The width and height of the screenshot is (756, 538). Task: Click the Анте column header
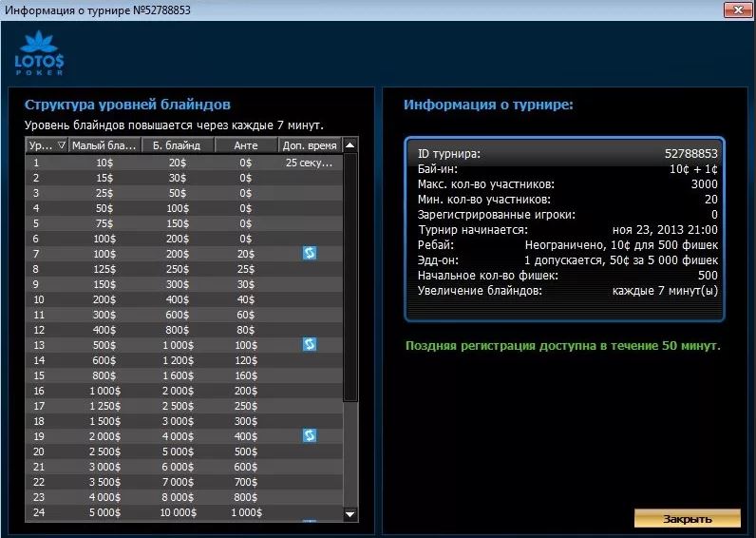[245, 145]
